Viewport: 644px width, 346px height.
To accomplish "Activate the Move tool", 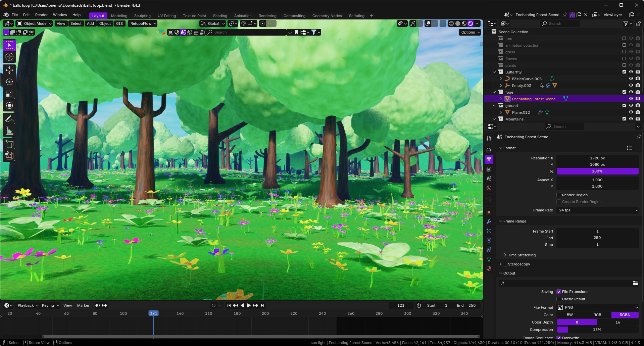I will pyautogui.click(x=9, y=70).
